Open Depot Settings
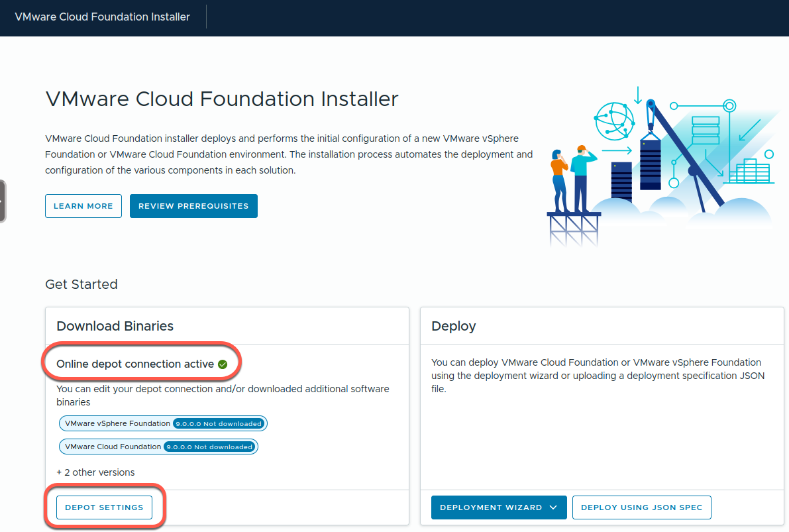789x532 pixels. 104,507
